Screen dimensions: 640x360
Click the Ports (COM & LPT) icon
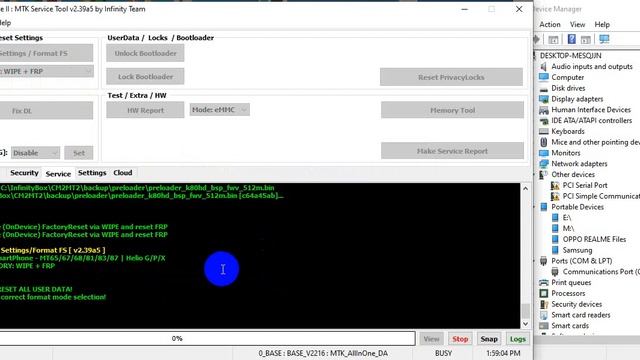[x=544, y=261]
